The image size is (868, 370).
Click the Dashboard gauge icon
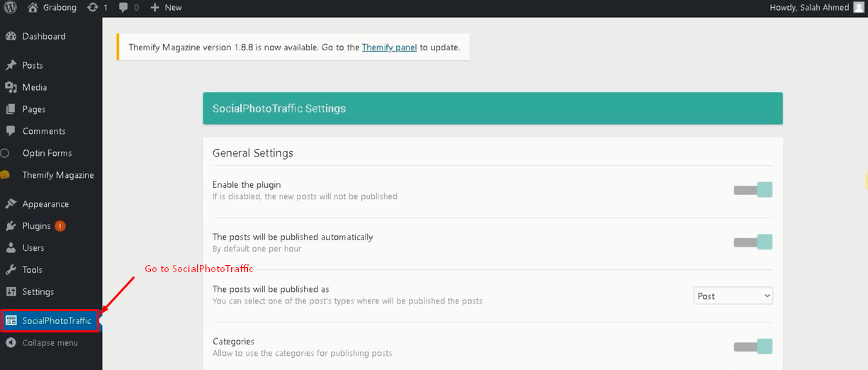(x=11, y=36)
